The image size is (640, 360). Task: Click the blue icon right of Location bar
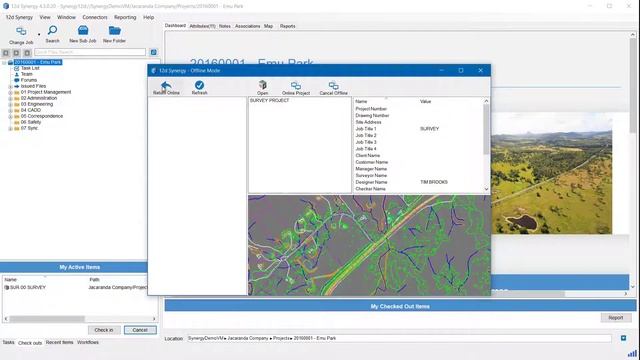(x=623, y=338)
